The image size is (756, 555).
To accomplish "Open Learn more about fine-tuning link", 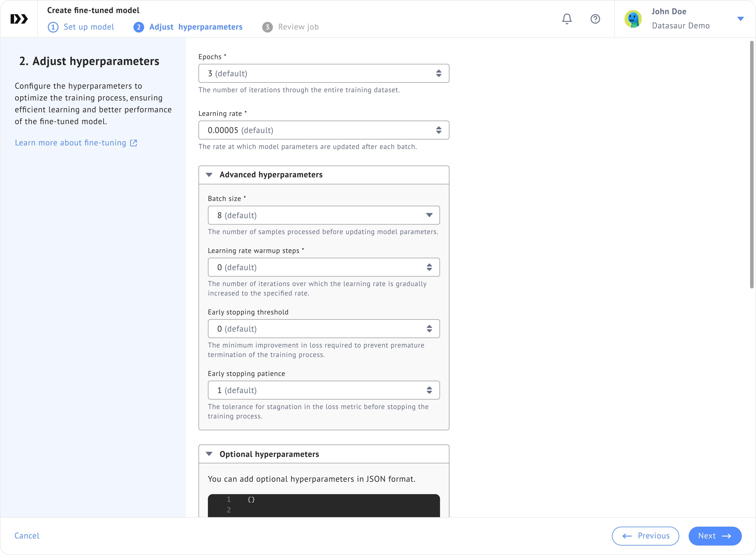I will coord(70,143).
